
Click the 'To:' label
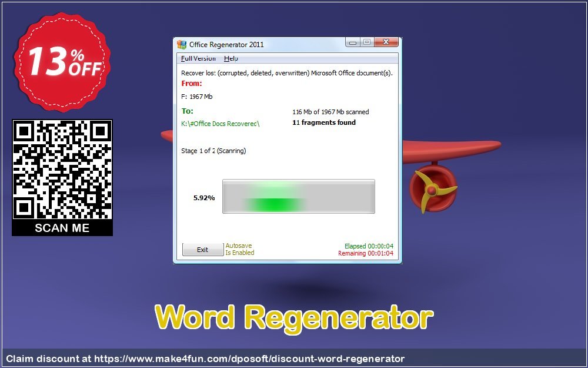[187, 111]
